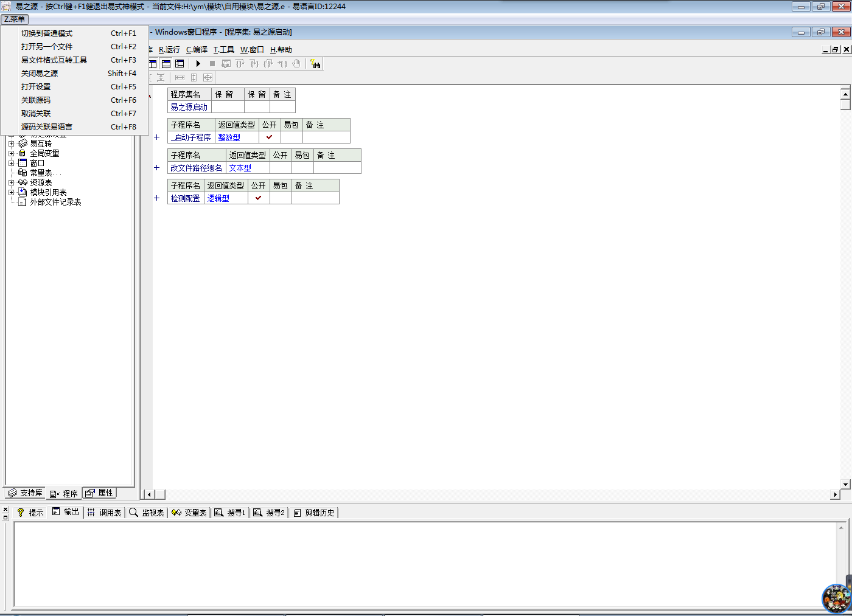Screen dimensions: 852x616
Task: Open the T.工具 menu
Action: (223, 50)
